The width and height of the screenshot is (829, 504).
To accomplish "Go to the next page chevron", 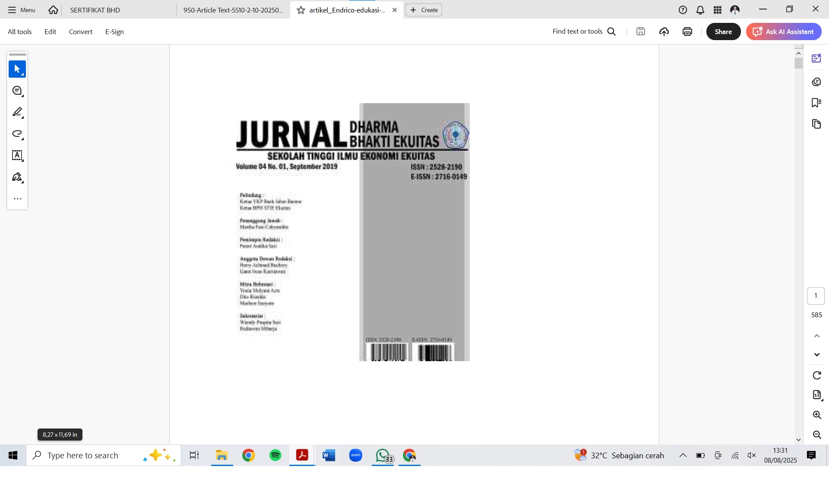I will click(817, 355).
